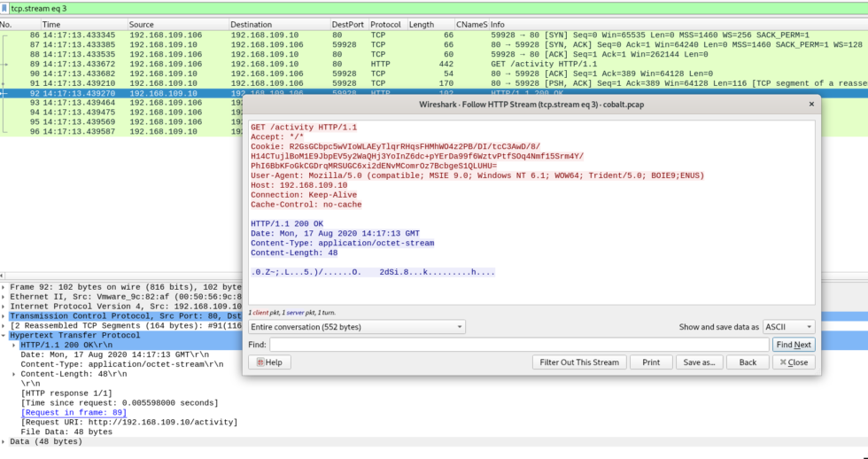The image size is (868, 459).
Task: Select packet 89 GET /activity row
Action: (x=434, y=64)
